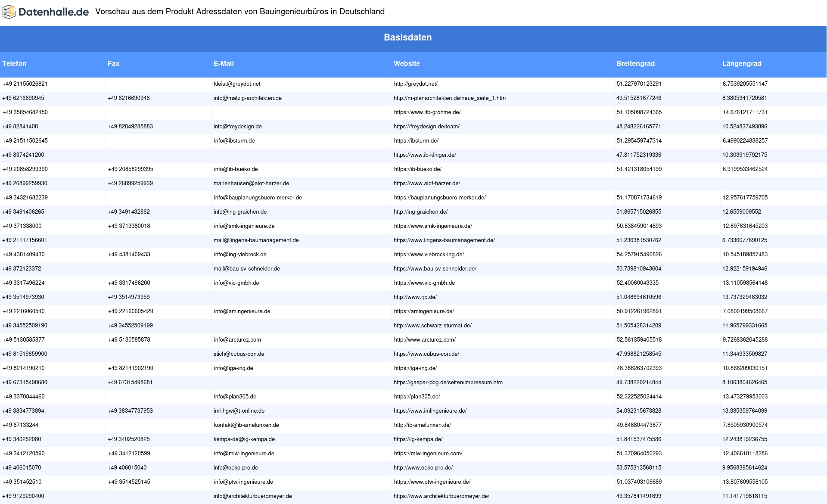The image size is (827, 504).
Task: Open http://www.oeko-pro.de/ website
Action: (x=423, y=468)
